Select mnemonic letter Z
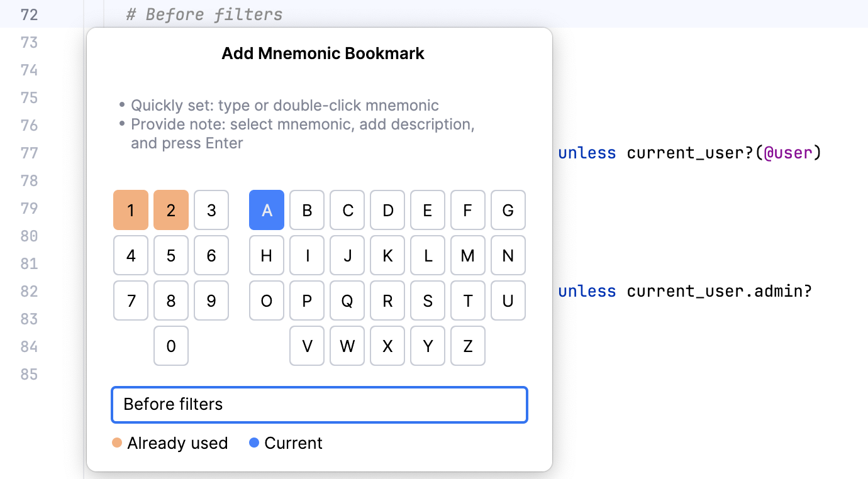This screenshot has height=479, width=868. [468, 346]
